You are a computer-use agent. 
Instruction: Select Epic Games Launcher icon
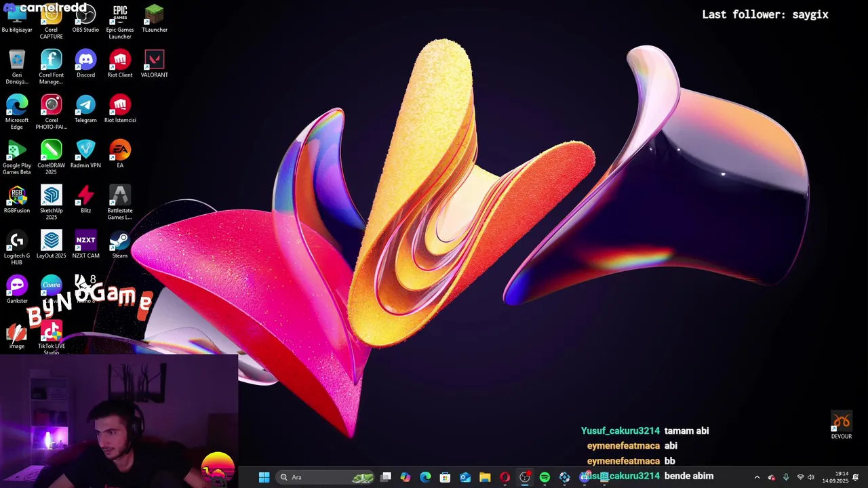tap(120, 22)
